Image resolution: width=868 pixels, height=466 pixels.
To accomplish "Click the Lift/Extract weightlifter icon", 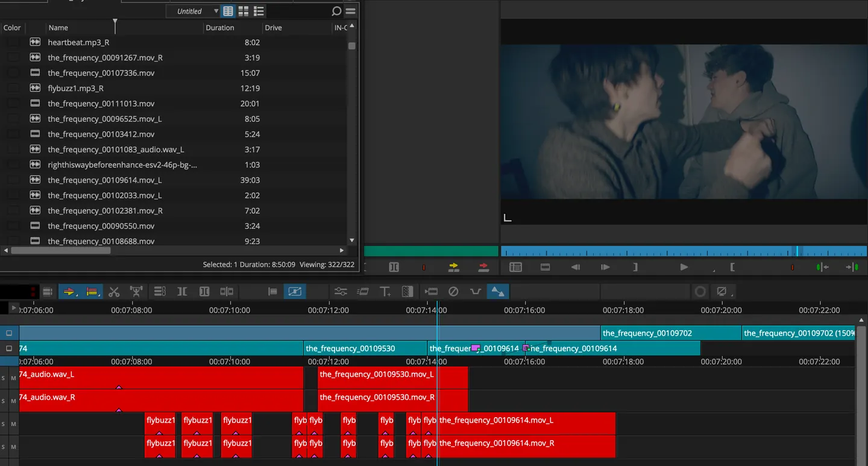I will point(136,292).
